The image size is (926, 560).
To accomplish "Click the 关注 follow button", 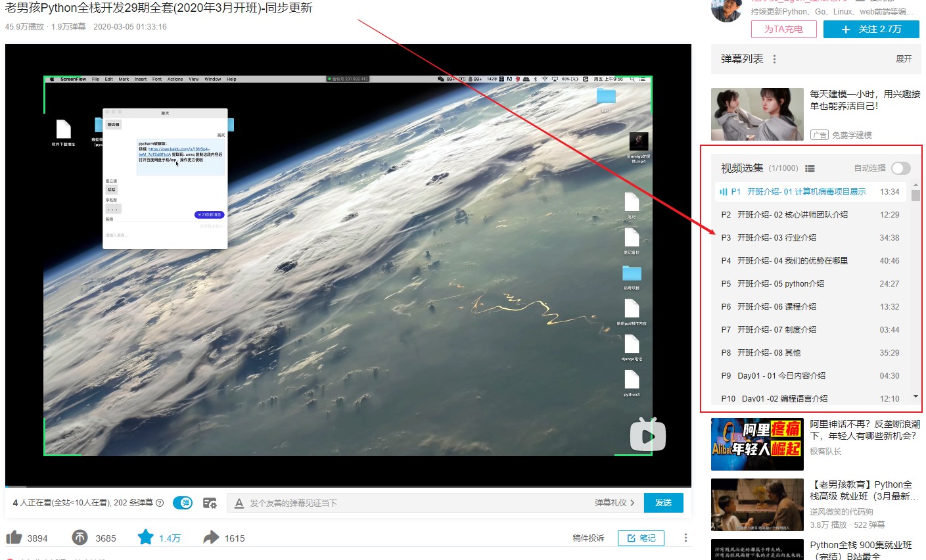I will [871, 30].
